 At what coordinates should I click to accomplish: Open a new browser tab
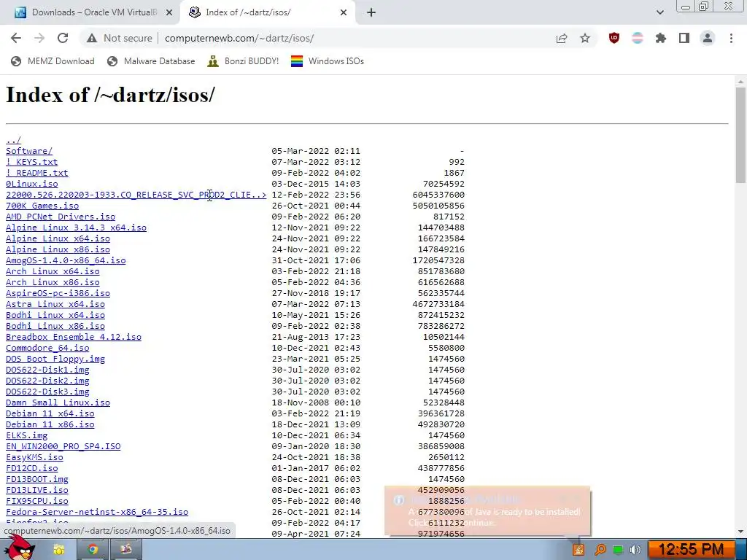tap(371, 12)
